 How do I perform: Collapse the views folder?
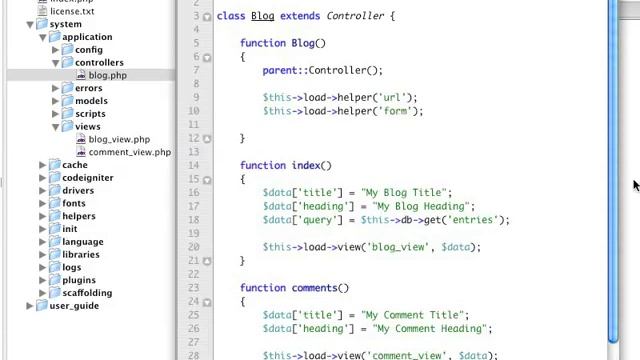point(56,127)
